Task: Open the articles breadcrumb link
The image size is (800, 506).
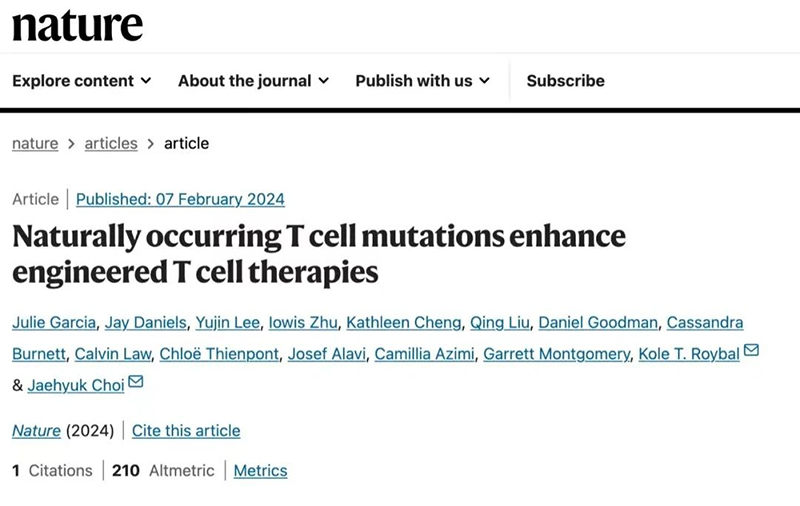Action: 111,143
